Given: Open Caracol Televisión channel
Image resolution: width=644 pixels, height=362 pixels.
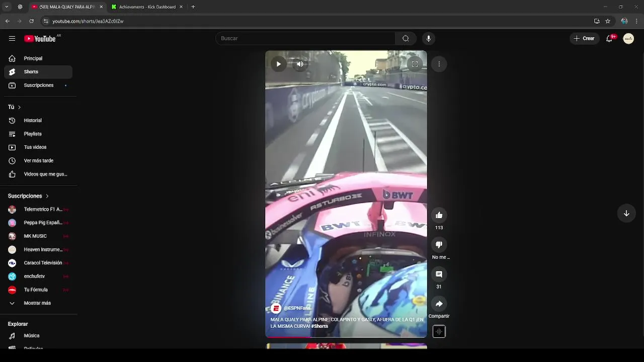Looking at the screenshot, I should 38,263.
